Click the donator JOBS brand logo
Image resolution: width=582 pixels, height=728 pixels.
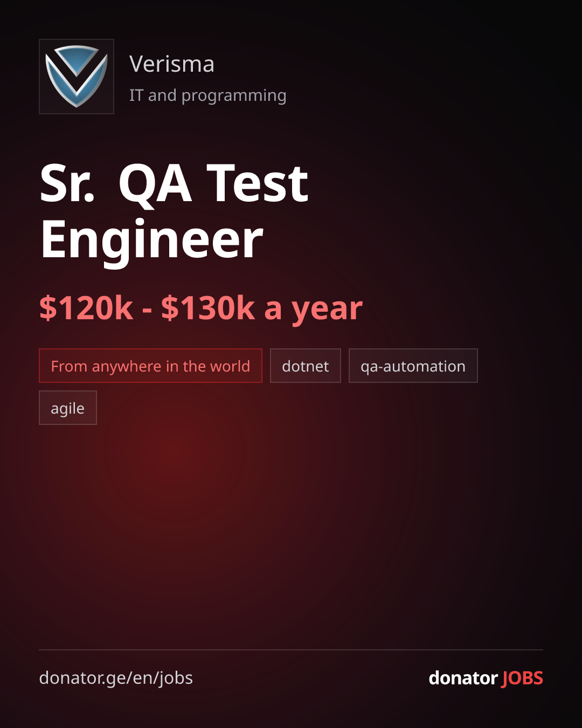tap(486, 678)
